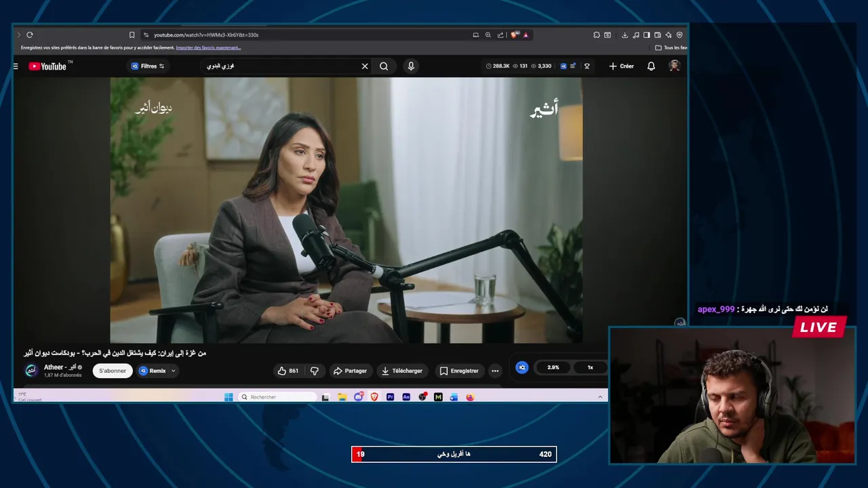The height and width of the screenshot is (488, 868).
Task: Open the extensions puzzle icon
Action: coord(596,35)
